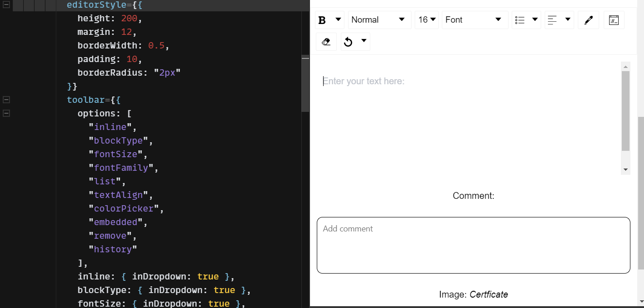Click the code editor vertical scrollbar thumb
The image size is (644, 308).
coord(305,84)
